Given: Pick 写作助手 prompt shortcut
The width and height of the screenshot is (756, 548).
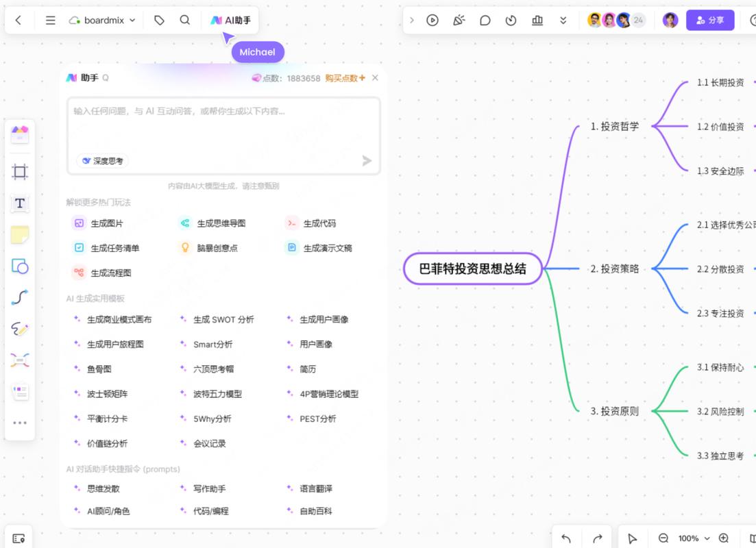Looking at the screenshot, I should pos(203,488).
